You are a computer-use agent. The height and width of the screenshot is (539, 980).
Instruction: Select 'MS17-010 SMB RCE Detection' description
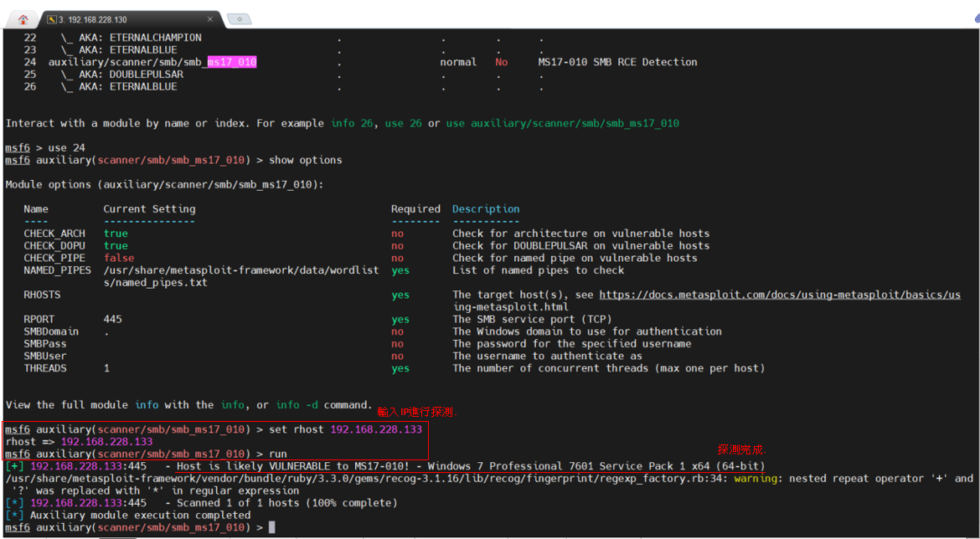tap(617, 62)
